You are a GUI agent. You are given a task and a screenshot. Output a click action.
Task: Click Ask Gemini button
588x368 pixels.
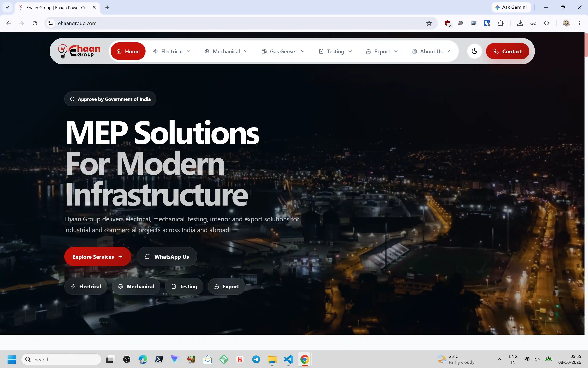511,7
